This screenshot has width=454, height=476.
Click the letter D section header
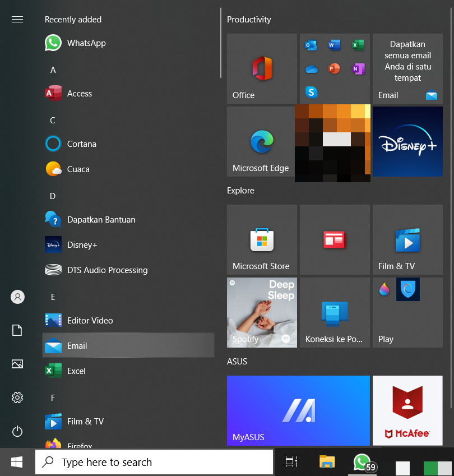(53, 196)
